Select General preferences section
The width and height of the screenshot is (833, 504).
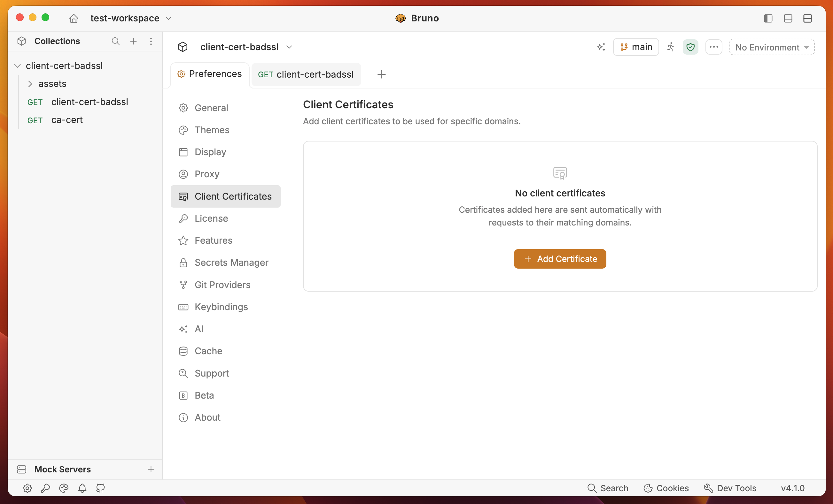click(225, 108)
